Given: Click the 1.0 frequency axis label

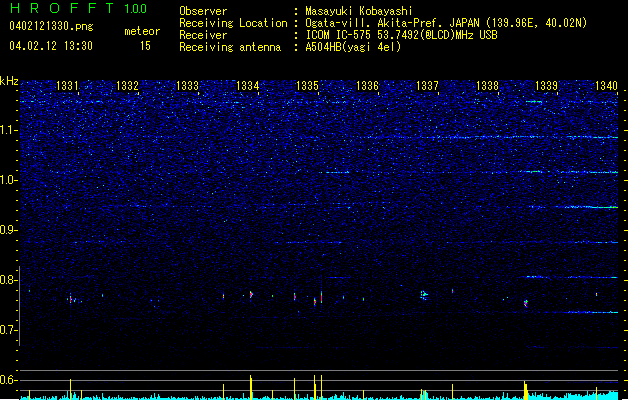Looking at the screenshot, I should [x=8, y=180].
